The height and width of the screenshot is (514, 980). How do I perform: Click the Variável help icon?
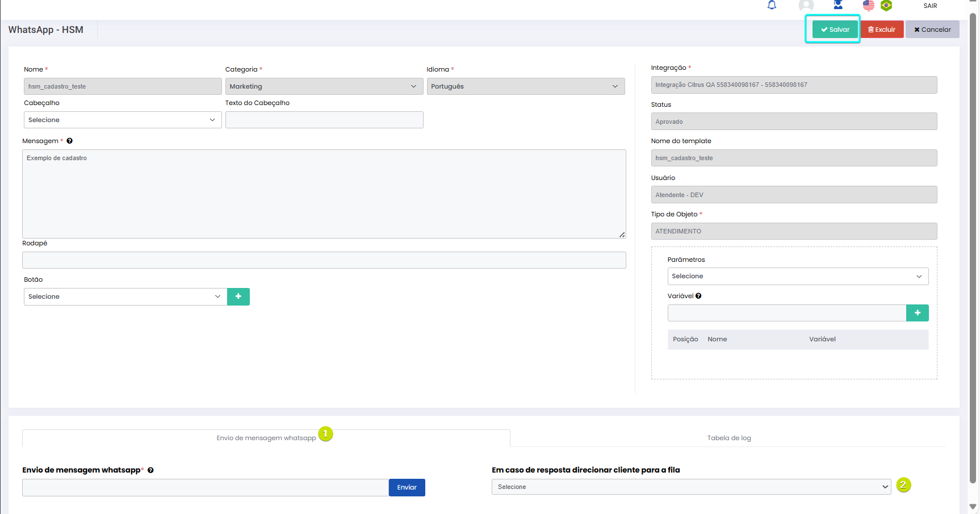pos(698,296)
